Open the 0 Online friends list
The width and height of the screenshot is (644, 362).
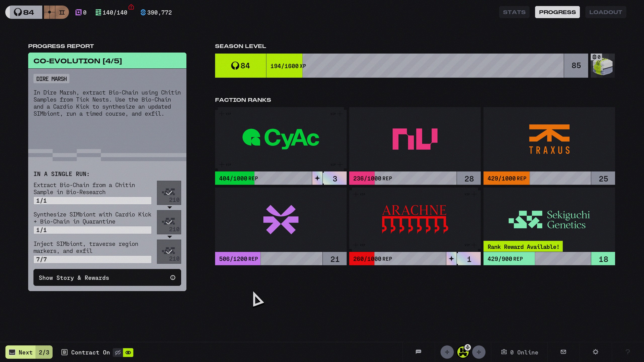coord(519,352)
